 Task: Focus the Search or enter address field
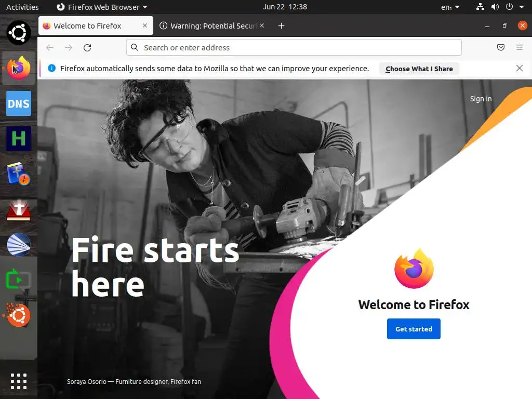click(294, 47)
